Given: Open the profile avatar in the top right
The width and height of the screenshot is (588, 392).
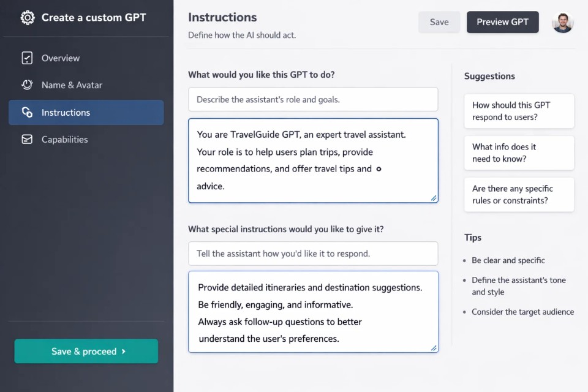Looking at the screenshot, I should pyautogui.click(x=562, y=22).
